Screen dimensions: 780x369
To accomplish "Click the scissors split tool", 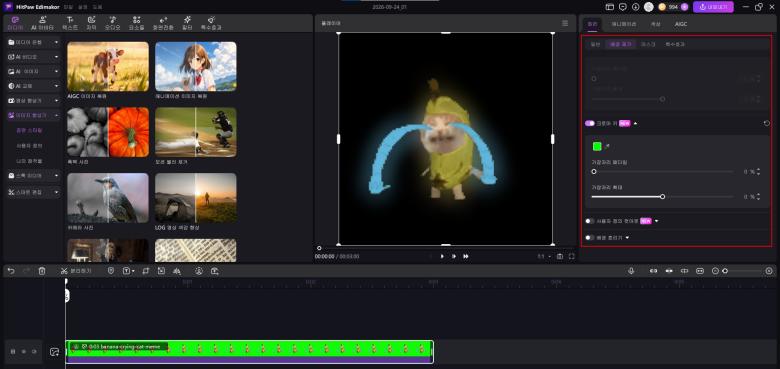I will [x=64, y=271].
